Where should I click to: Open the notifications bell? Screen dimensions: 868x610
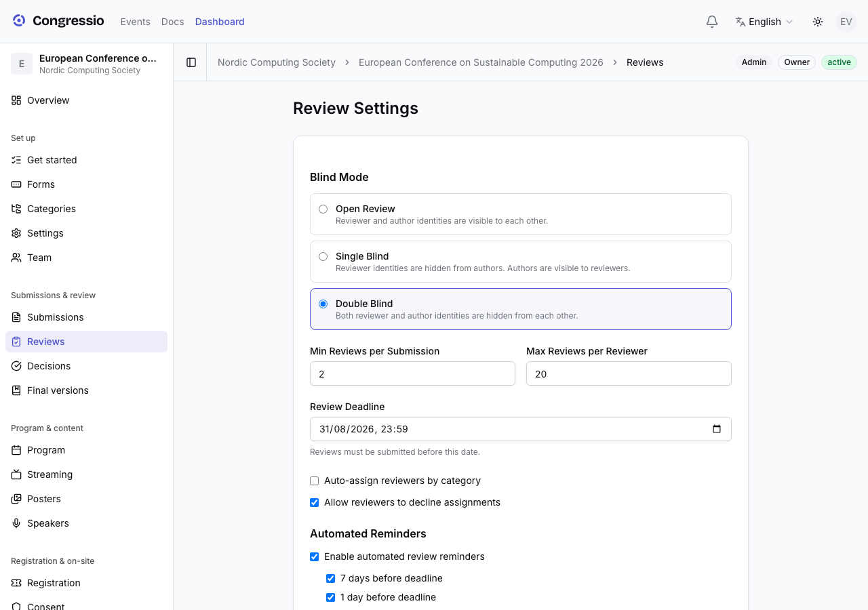pyautogui.click(x=712, y=22)
